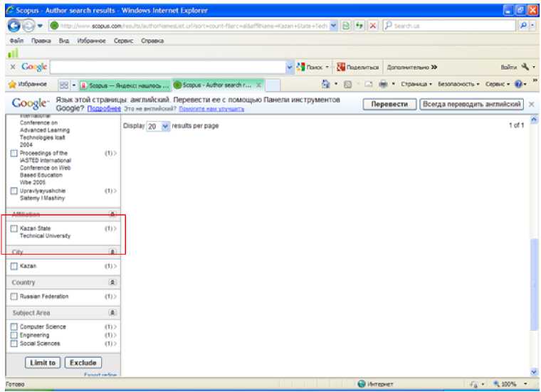Expand the Дополнительно toolbar options
The image size is (541, 392).
pos(412,67)
